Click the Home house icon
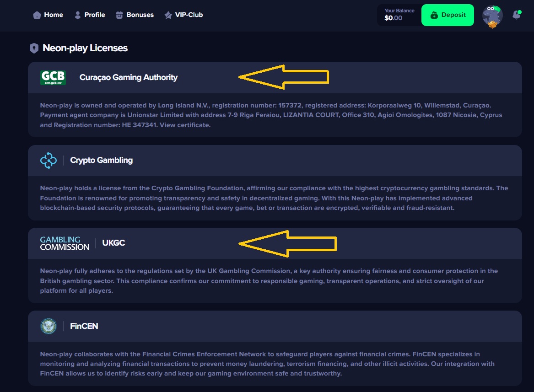Image resolution: width=534 pixels, height=392 pixels. (37, 15)
